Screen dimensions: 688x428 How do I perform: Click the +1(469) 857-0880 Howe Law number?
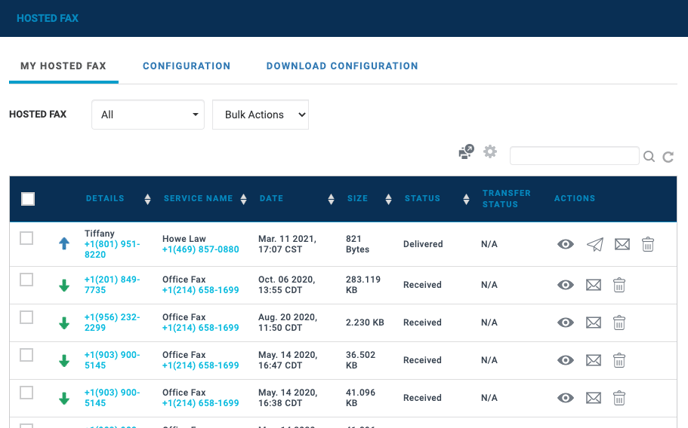(x=201, y=250)
